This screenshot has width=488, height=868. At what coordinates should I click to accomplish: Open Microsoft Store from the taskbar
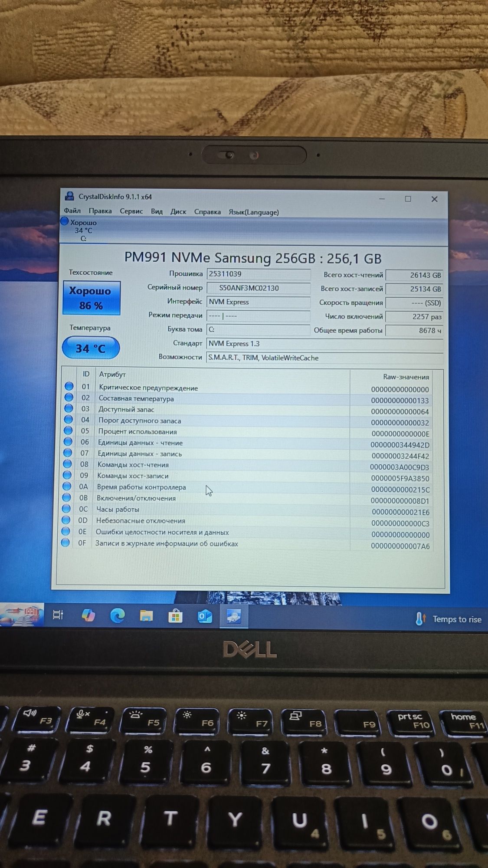[x=175, y=616]
